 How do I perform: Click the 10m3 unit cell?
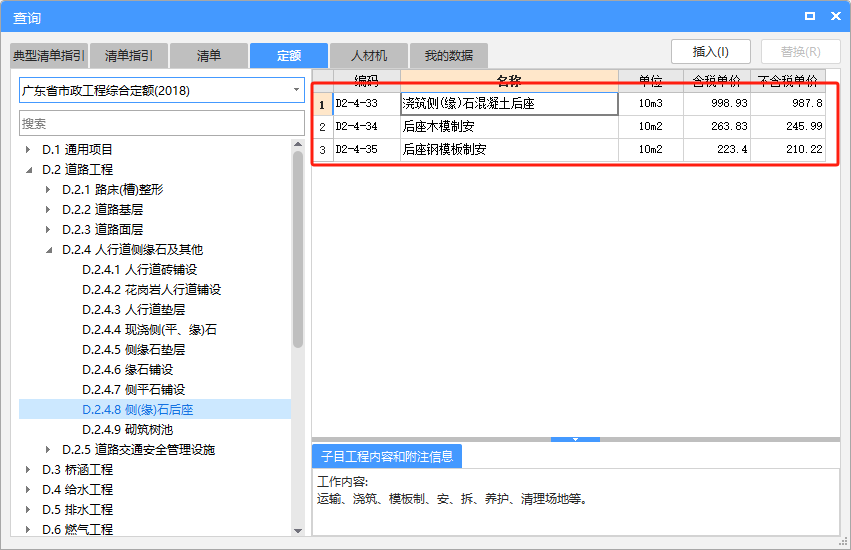coord(651,103)
